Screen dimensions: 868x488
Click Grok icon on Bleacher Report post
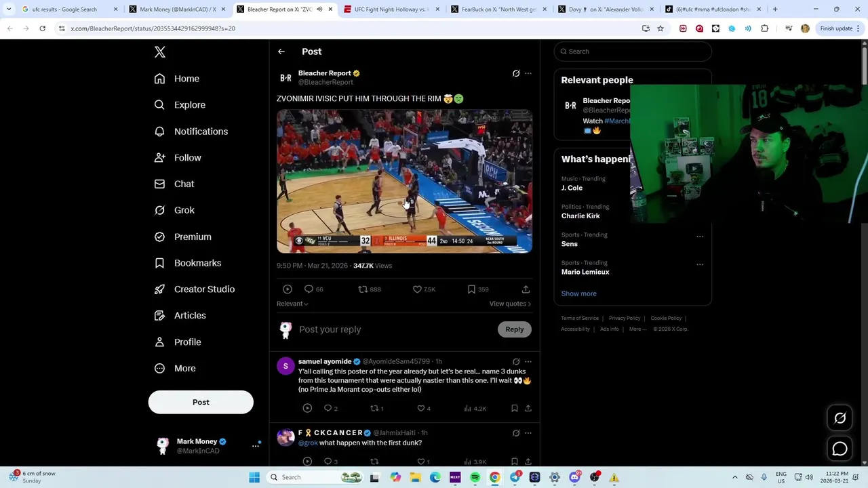point(516,73)
